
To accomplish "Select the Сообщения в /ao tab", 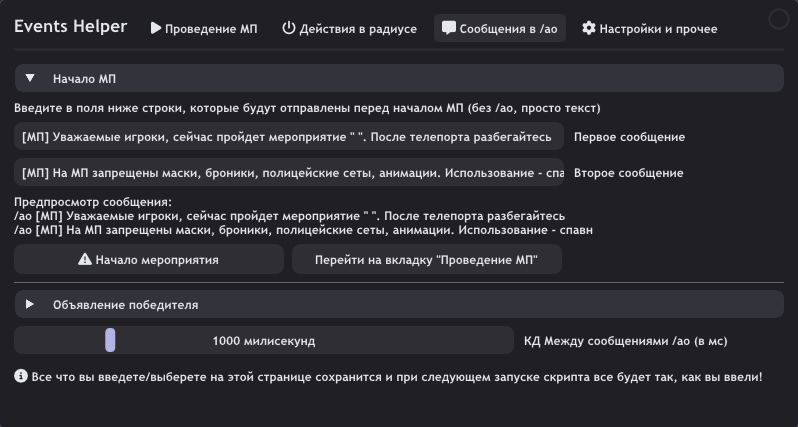I will click(500, 28).
